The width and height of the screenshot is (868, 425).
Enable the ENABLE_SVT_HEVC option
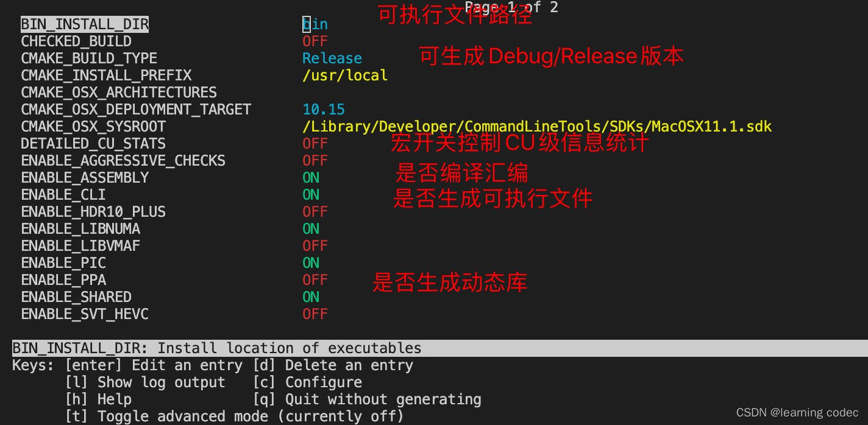pyautogui.click(x=315, y=314)
